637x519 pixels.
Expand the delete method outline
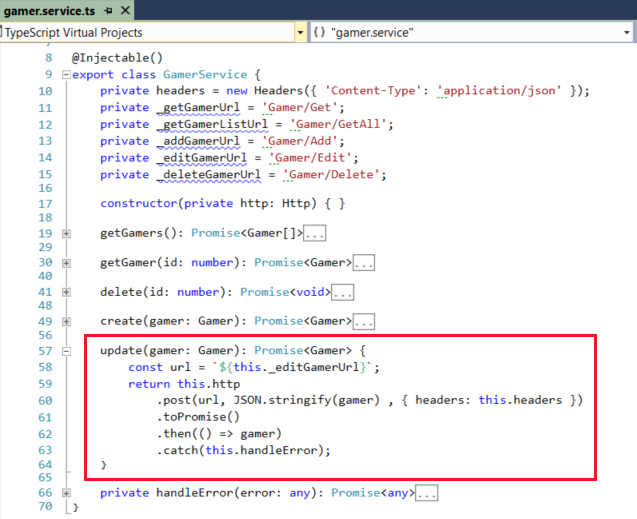tap(66, 293)
